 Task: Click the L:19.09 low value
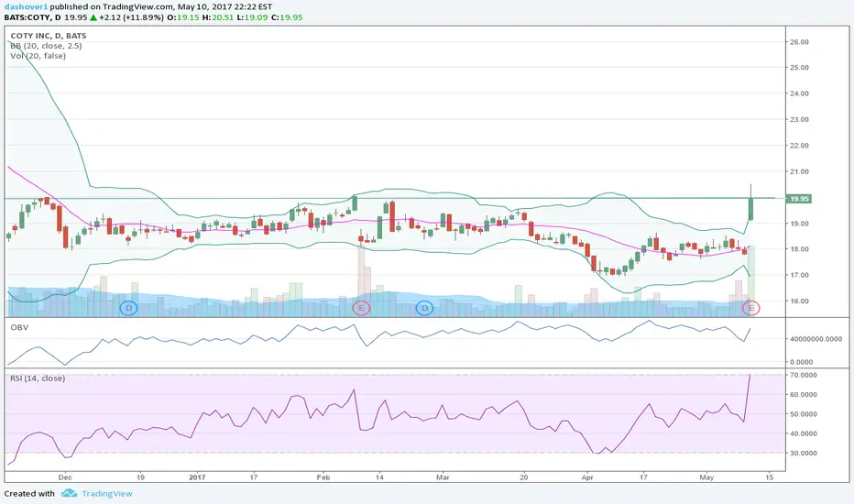252,17
